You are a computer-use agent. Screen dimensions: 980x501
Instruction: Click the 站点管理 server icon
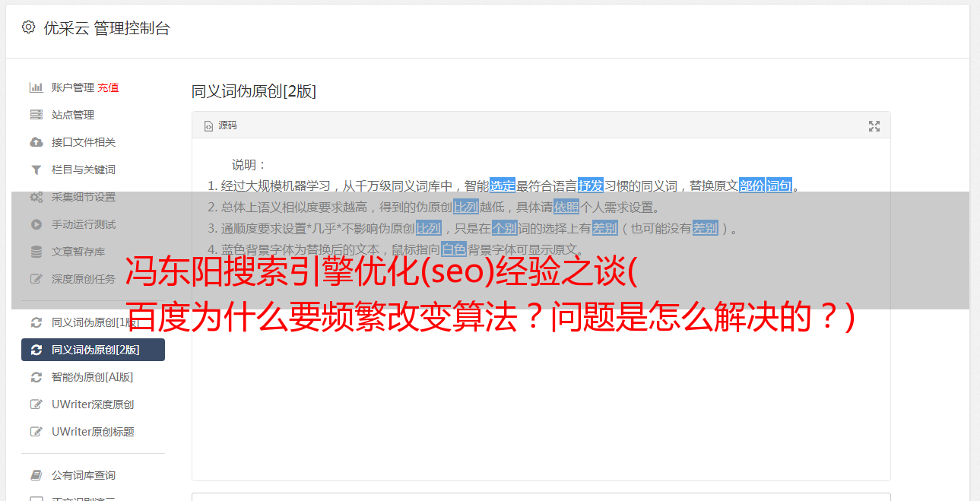coord(36,115)
